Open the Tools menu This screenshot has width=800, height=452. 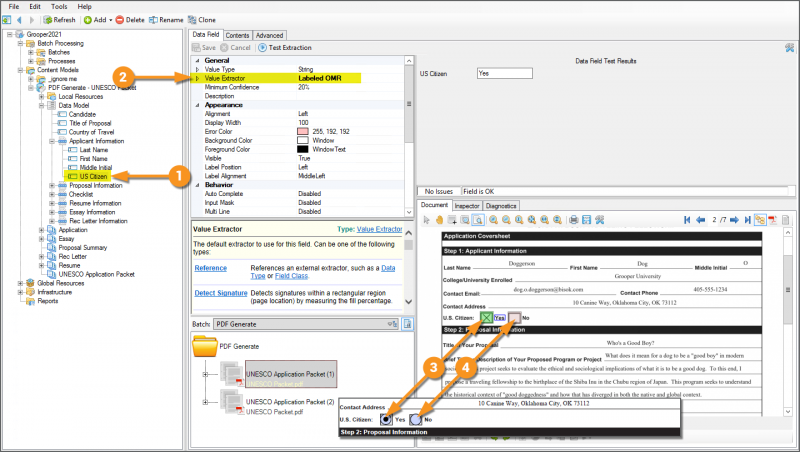point(59,7)
